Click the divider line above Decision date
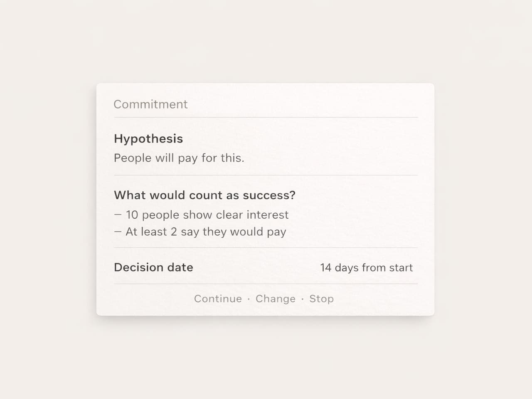 click(266, 248)
